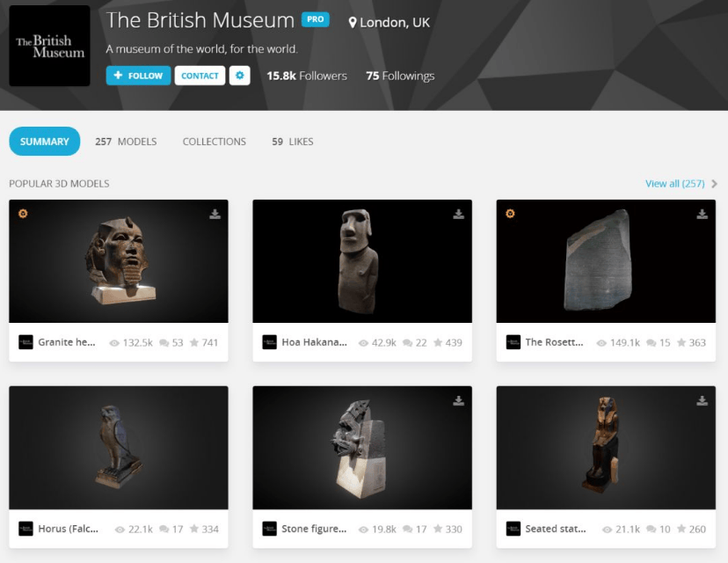
Task: Click the London, UK location text
Action: (395, 22)
